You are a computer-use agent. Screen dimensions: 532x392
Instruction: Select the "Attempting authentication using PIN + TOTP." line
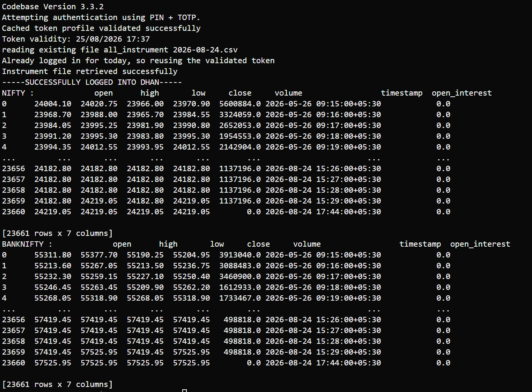pos(101,17)
